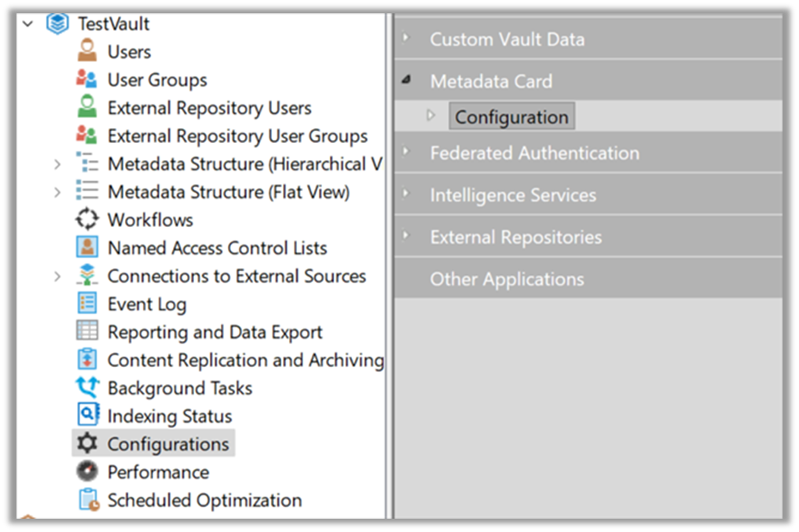Click the vertical splitter between panes
This screenshot has height=532, width=799.
pyautogui.click(x=390, y=266)
